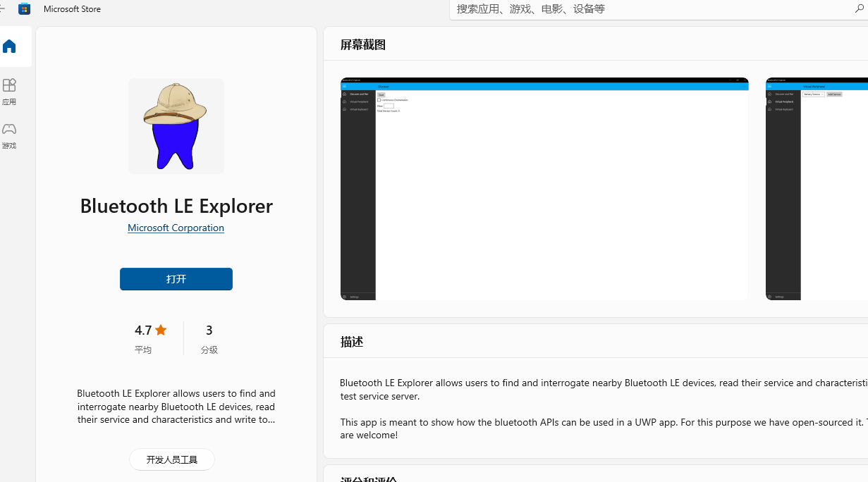
Task: Launch the app with the 打开 button
Action: (x=176, y=279)
